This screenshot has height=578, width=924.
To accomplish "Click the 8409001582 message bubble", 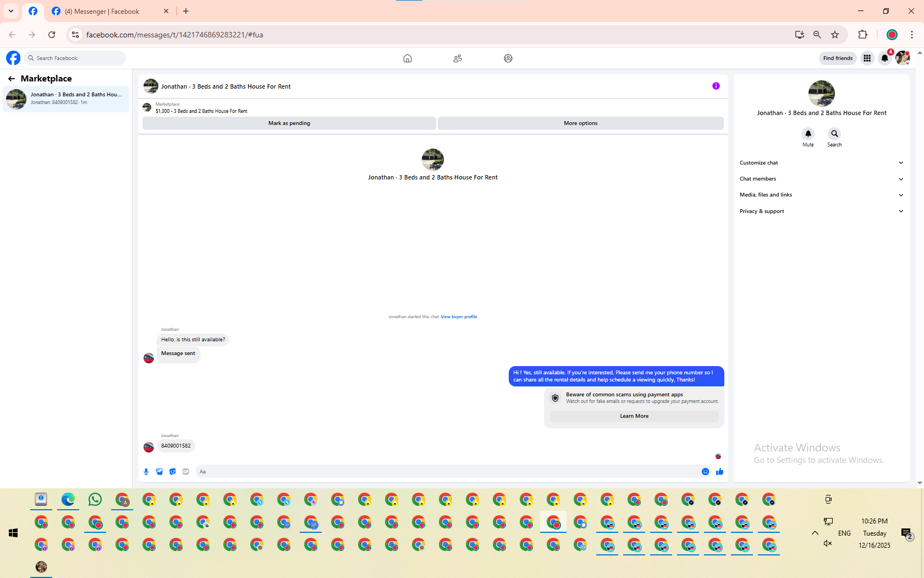I will [176, 446].
